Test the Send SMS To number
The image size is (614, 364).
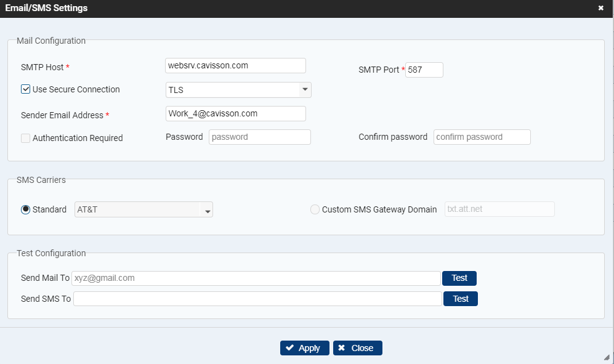click(x=461, y=299)
